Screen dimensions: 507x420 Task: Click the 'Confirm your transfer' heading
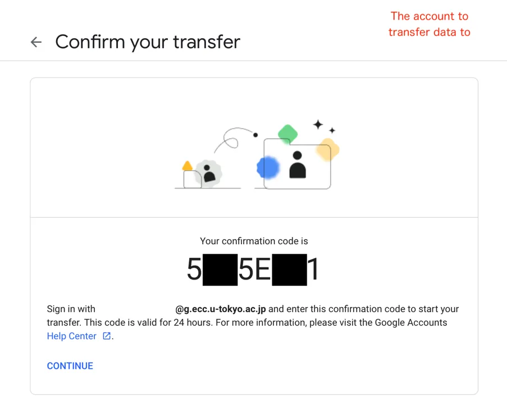148,42
